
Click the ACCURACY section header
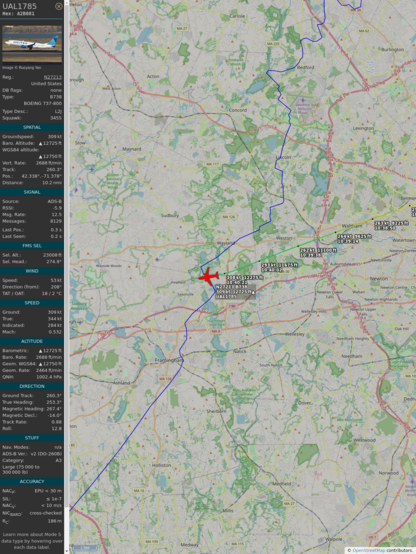click(32, 482)
